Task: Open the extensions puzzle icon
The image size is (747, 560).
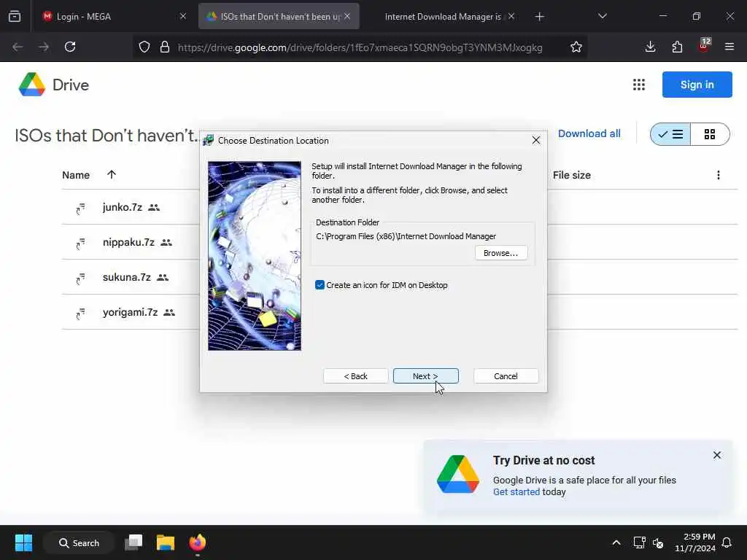Action: click(x=677, y=47)
